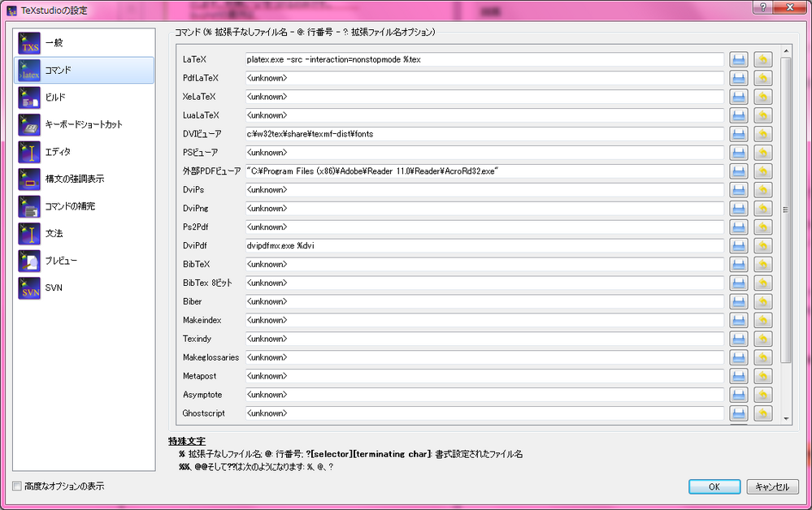Edit the DVIビューア path field
Image resolution: width=812 pixels, height=510 pixels.
pyautogui.click(x=484, y=134)
